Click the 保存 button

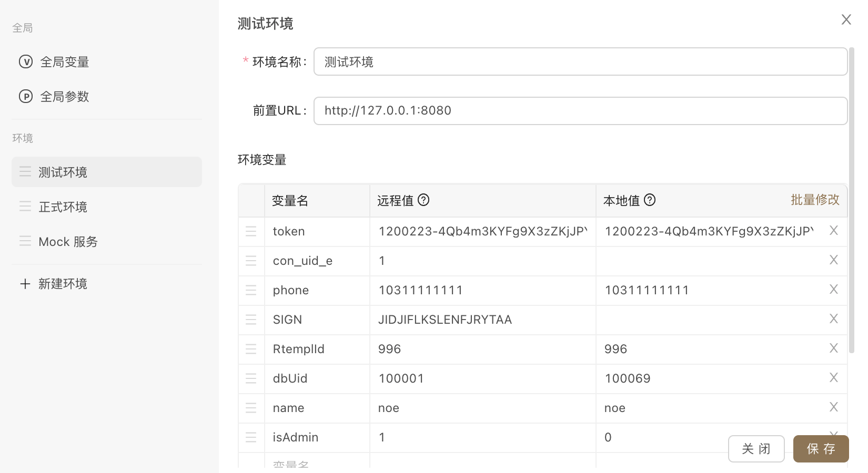(821, 449)
